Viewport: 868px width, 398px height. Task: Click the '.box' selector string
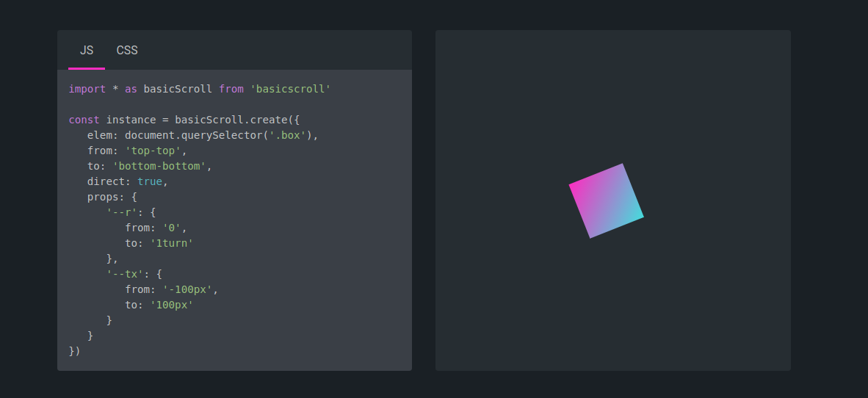pos(288,135)
